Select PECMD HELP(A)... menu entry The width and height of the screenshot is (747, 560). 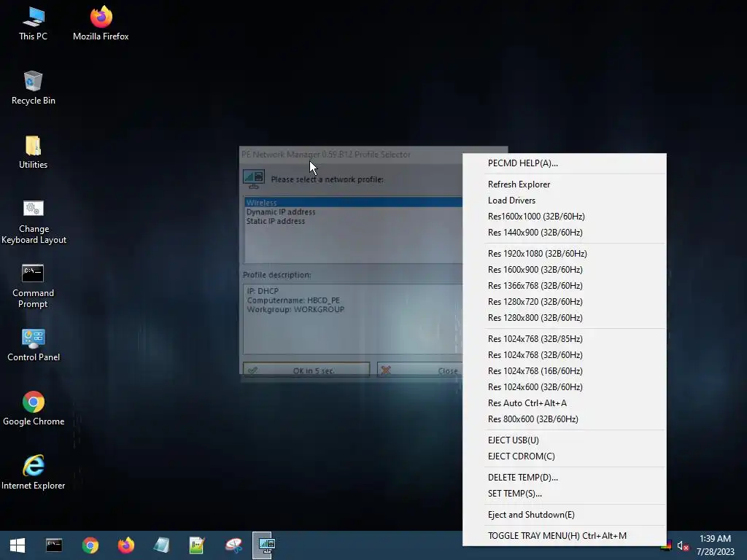(565, 163)
